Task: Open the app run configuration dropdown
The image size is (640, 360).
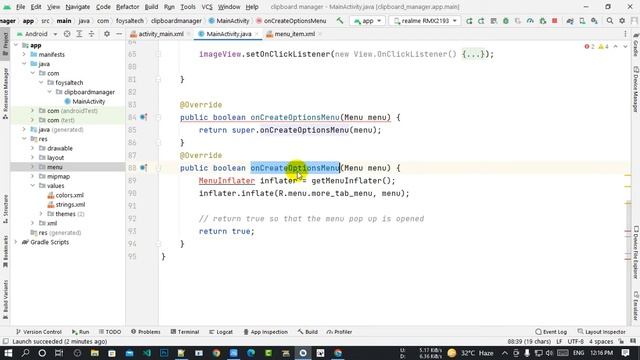Action: (x=368, y=20)
